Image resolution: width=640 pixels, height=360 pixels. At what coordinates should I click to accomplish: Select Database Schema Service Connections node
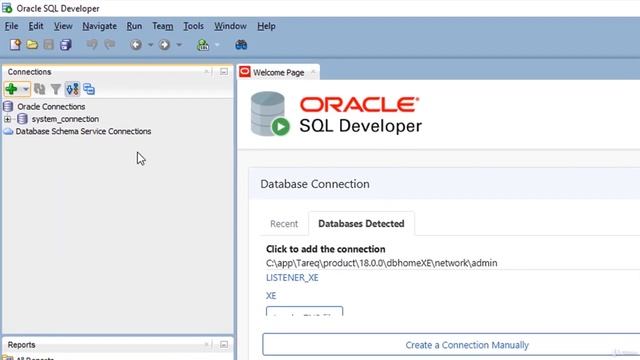click(x=83, y=131)
